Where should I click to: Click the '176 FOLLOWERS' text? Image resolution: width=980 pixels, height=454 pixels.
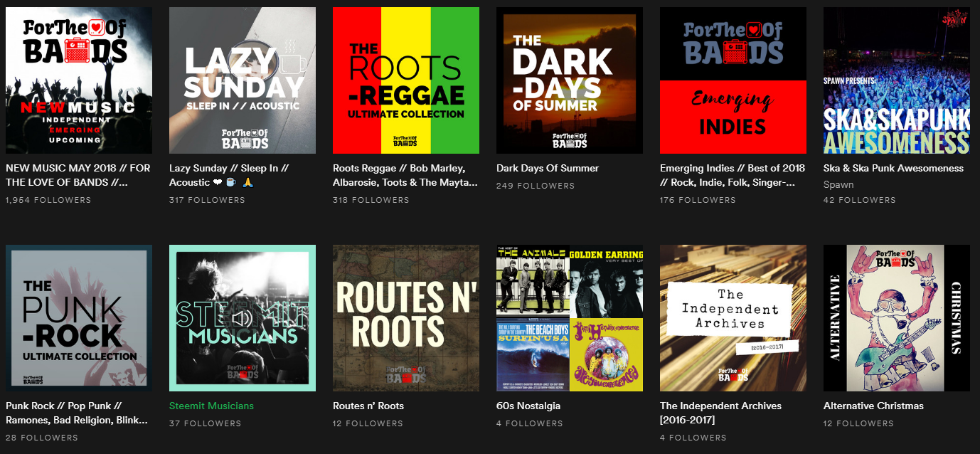tap(698, 200)
